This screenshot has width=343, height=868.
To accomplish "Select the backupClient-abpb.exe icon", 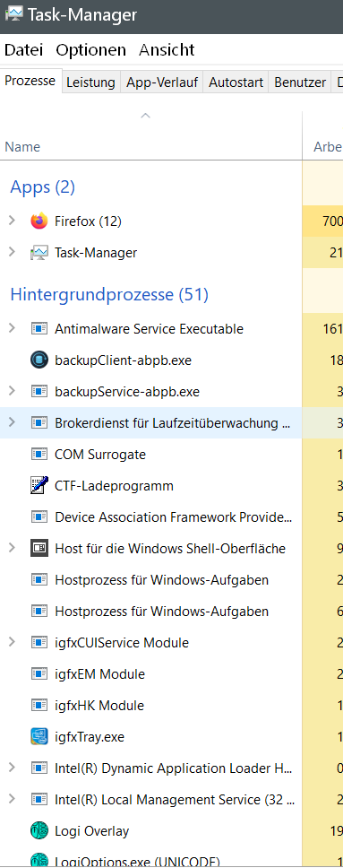I will click(x=39, y=360).
